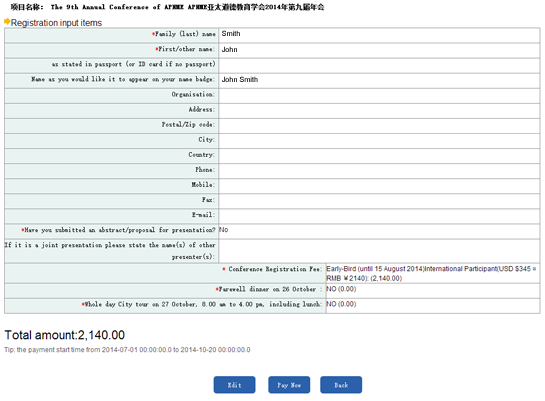The width and height of the screenshot is (545, 401).
Task: Select the Family name value Smith
Action: [231, 34]
